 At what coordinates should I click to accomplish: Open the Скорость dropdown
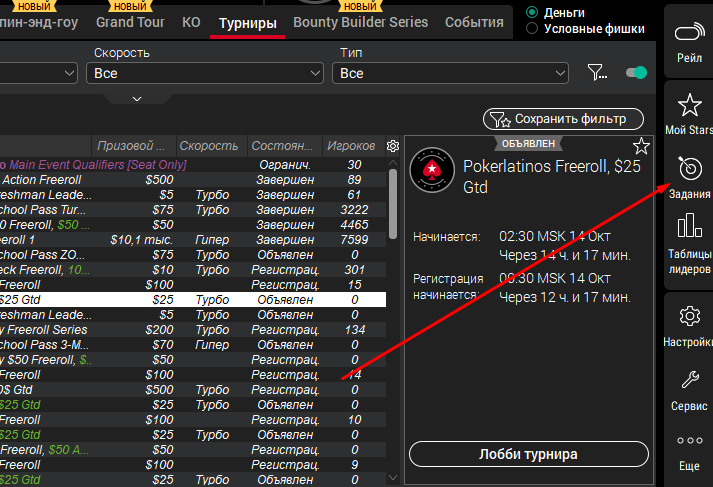click(x=208, y=73)
